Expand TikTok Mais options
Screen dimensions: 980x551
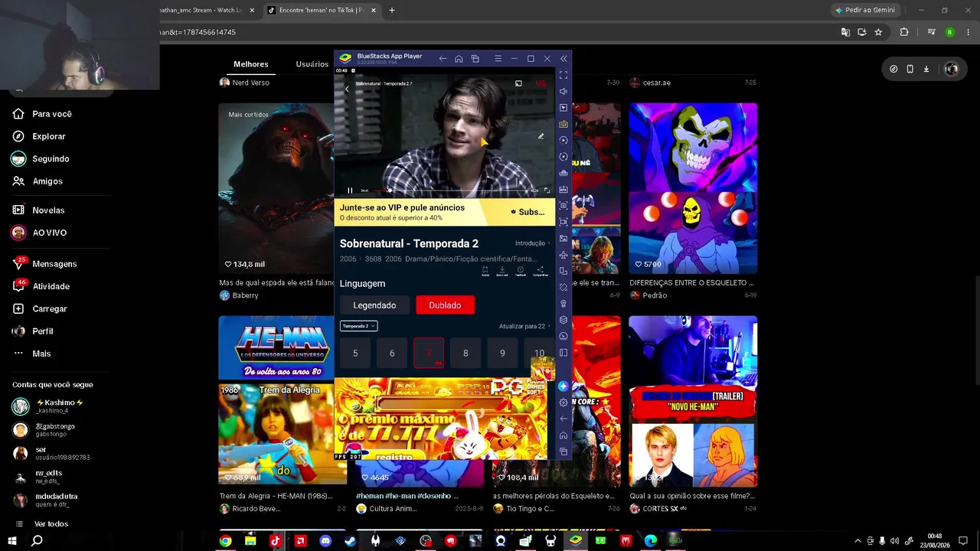pyautogui.click(x=32, y=354)
